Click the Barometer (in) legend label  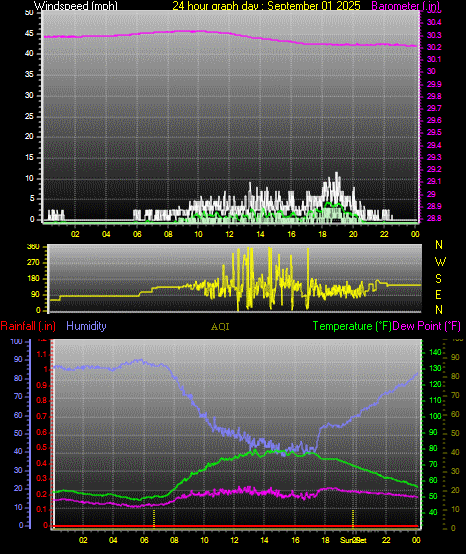click(406, 6)
